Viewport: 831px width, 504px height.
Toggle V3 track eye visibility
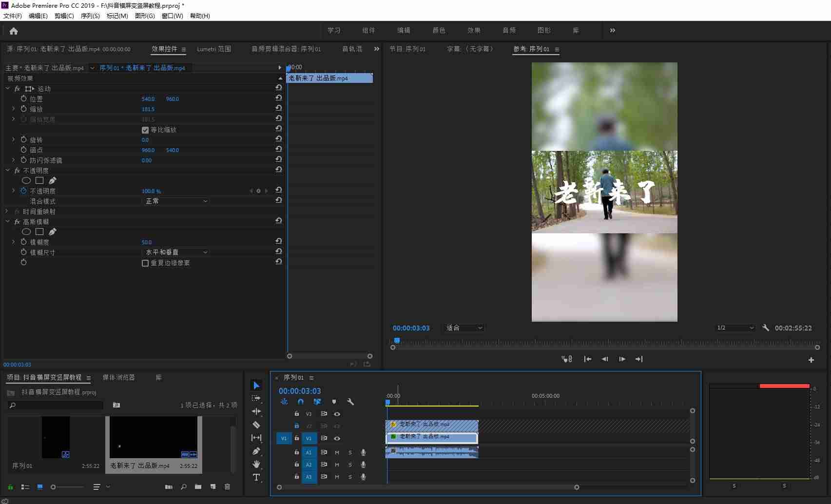(x=337, y=414)
